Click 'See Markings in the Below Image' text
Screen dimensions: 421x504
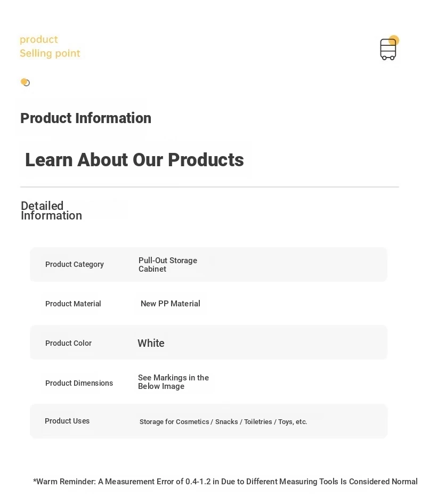click(173, 382)
